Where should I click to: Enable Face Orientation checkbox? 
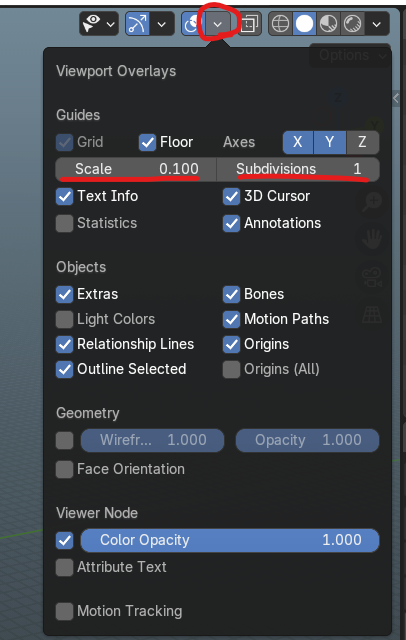[64, 469]
